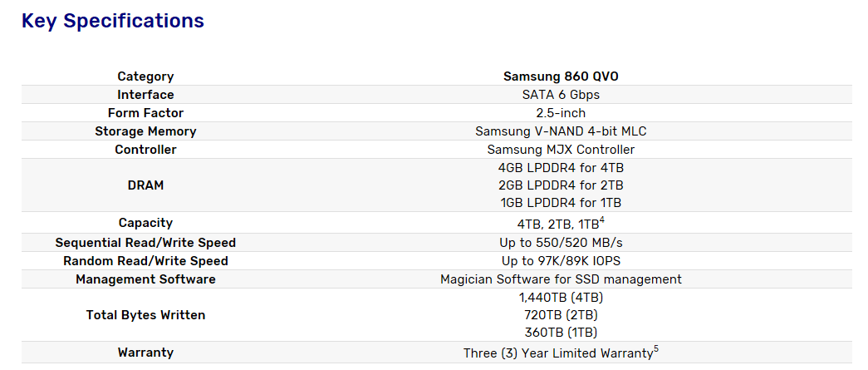The image size is (868, 370).
Task: Click the 1,440TB (4TB) endurance line
Action: [x=561, y=297]
